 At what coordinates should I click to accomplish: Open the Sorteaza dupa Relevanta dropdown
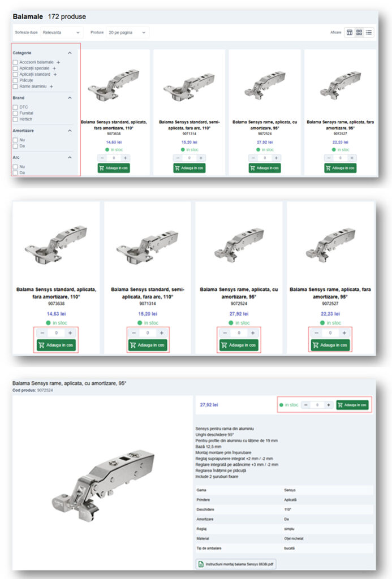62,32
